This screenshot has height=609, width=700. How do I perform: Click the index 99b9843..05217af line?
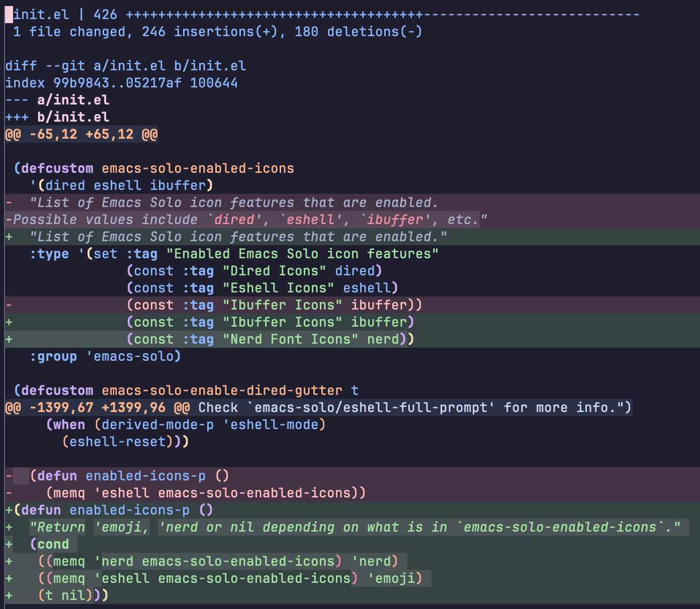pos(121,83)
